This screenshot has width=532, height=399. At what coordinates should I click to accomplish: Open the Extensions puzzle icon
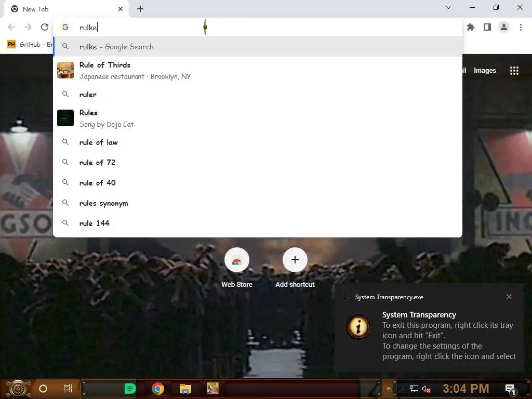tap(470, 27)
